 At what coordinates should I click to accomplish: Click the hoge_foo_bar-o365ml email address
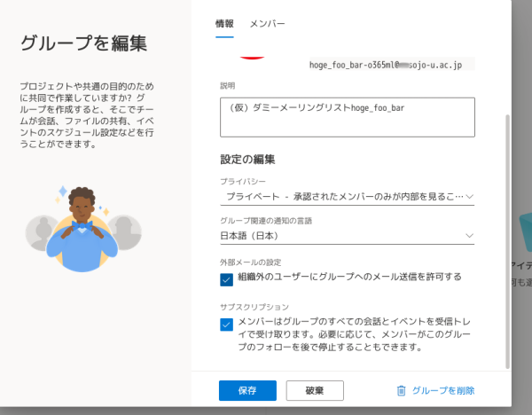click(x=391, y=64)
